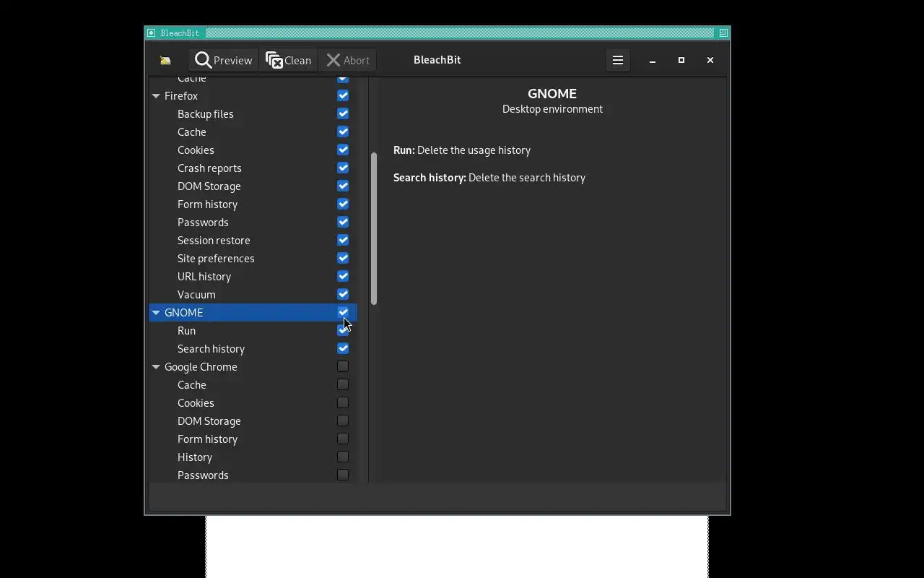This screenshot has height=578, width=924.
Task: Select Cookies under Google Chrome
Action: pyautogui.click(x=253, y=402)
